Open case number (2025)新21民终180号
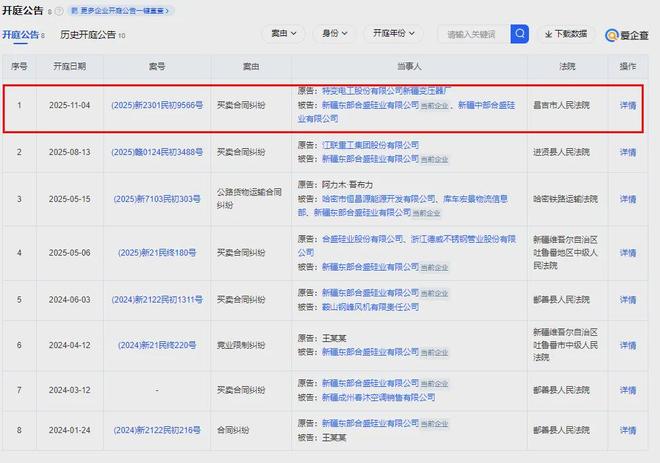The height and width of the screenshot is (463, 660). [157, 253]
